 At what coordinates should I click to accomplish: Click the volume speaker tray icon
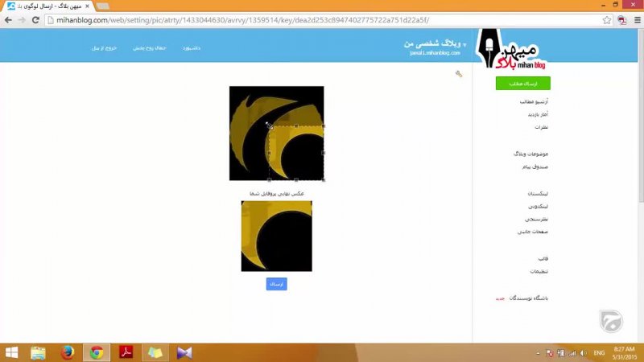coord(583,353)
